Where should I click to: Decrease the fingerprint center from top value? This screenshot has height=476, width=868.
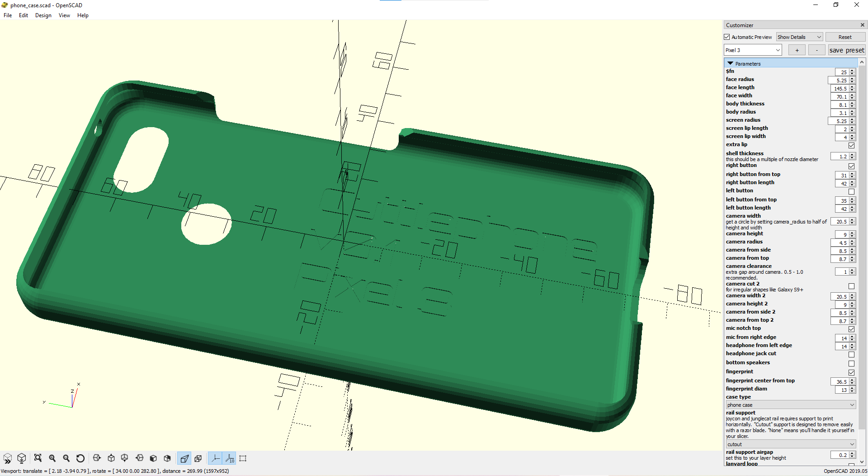point(852,384)
